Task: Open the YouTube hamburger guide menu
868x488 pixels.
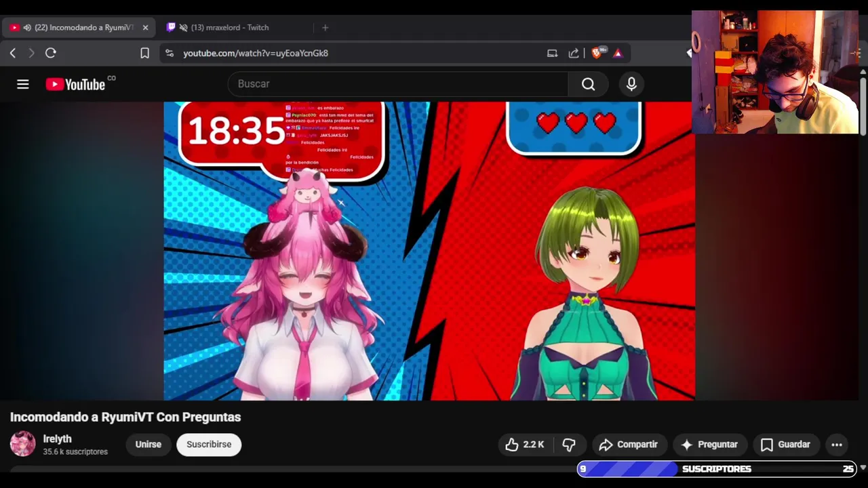Action: 23,84
